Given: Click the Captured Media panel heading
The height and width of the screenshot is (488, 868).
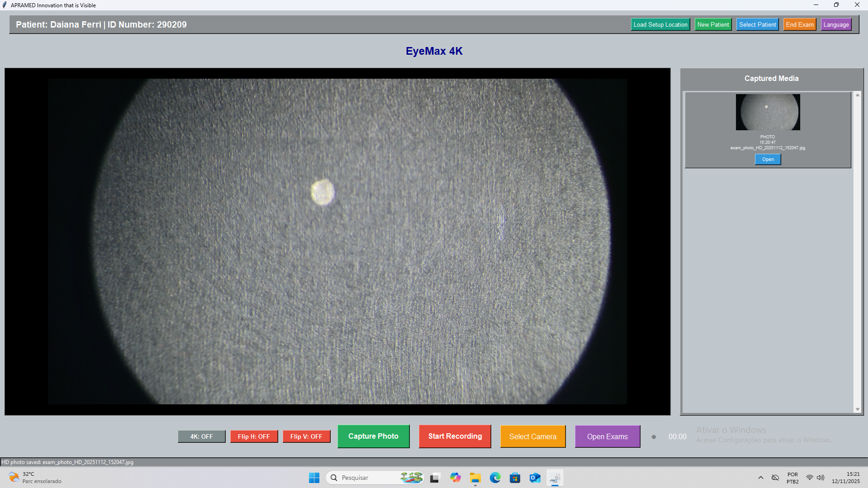Looking at the screenshot, I should point(771,78).
